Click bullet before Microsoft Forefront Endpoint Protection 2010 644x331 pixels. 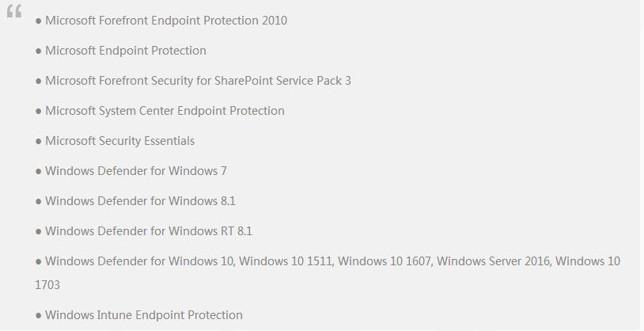(x=39, y=21)
